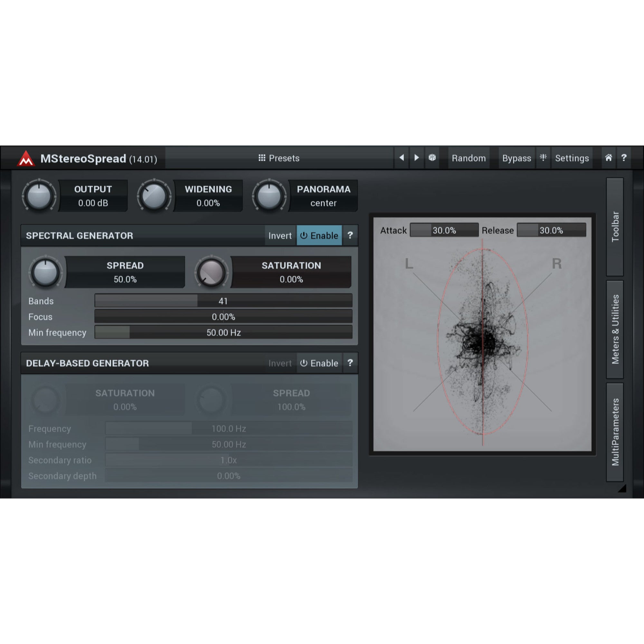Screen dimensions: 644x644
Task: Click the Delay Frequency slider 100.0 Hz
Action: (x=229, y=428)
